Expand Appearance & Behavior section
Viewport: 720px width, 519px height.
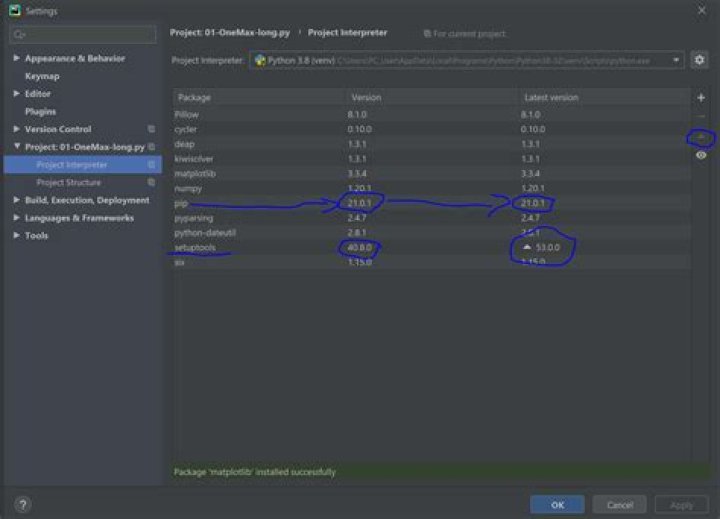pos(17,58)
